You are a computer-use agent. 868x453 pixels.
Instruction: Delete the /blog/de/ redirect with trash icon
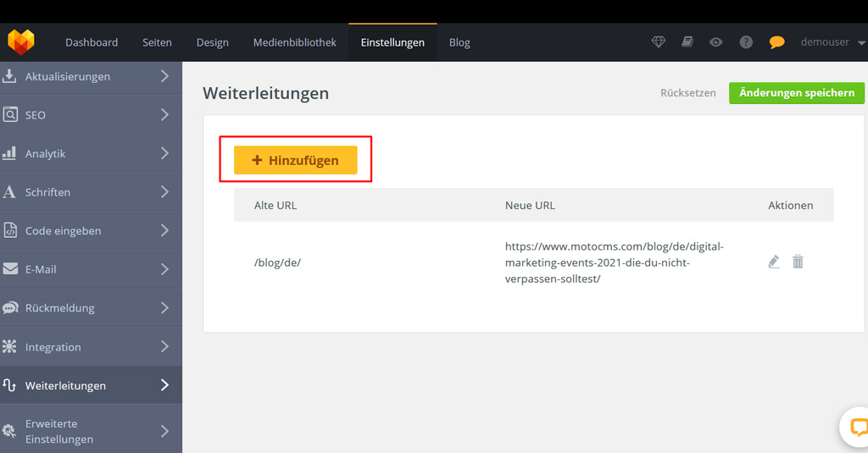coord(798,262)
